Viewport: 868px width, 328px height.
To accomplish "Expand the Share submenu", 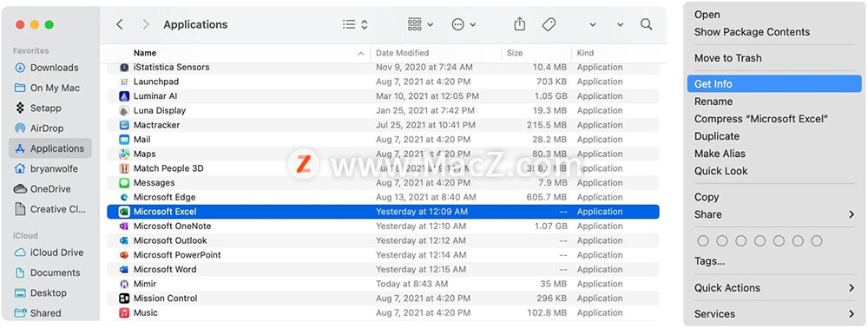I will click(775, 214).
